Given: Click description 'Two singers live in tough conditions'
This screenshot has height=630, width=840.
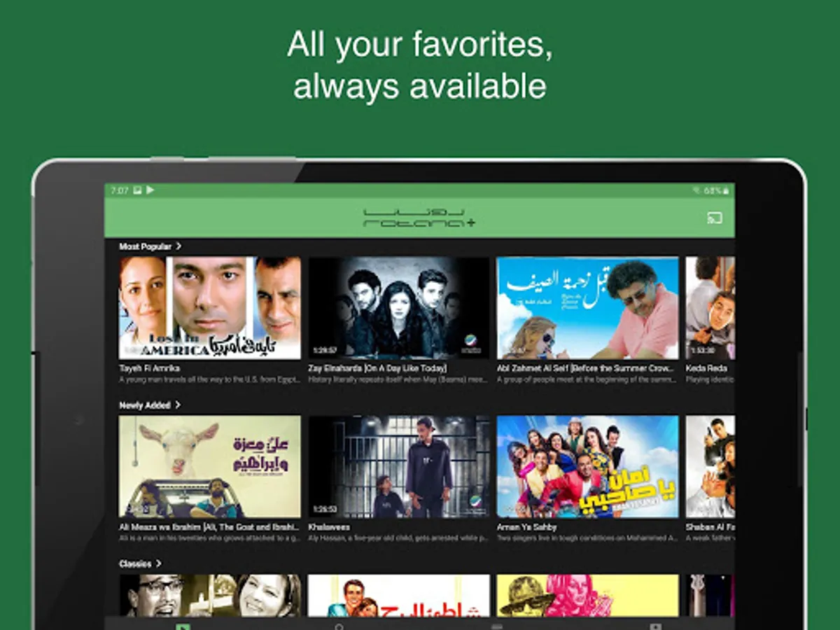Looking at the screenshot, I should click(x=587, y=538).
